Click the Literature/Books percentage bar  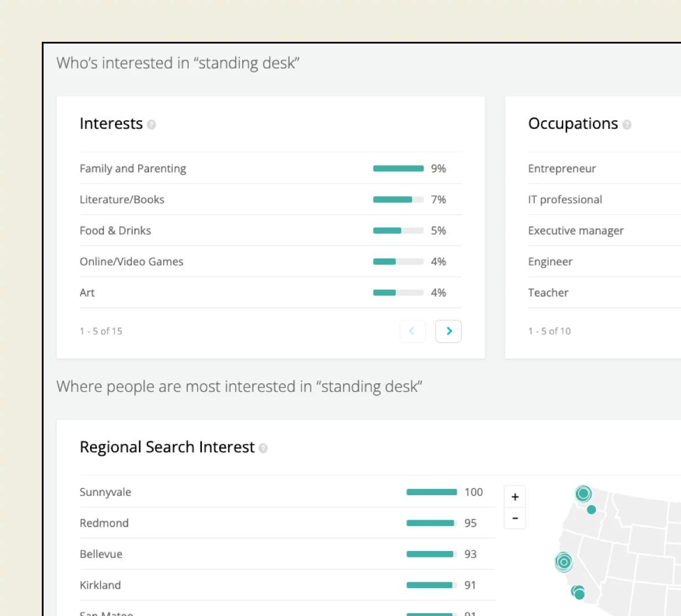tap(398, 200)
